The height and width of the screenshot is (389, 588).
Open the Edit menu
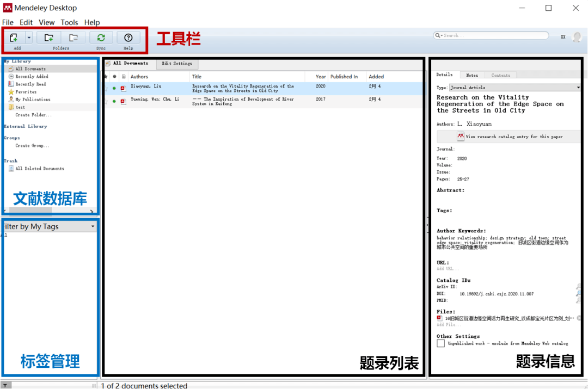pyautogui.click(x=26, y=22)
